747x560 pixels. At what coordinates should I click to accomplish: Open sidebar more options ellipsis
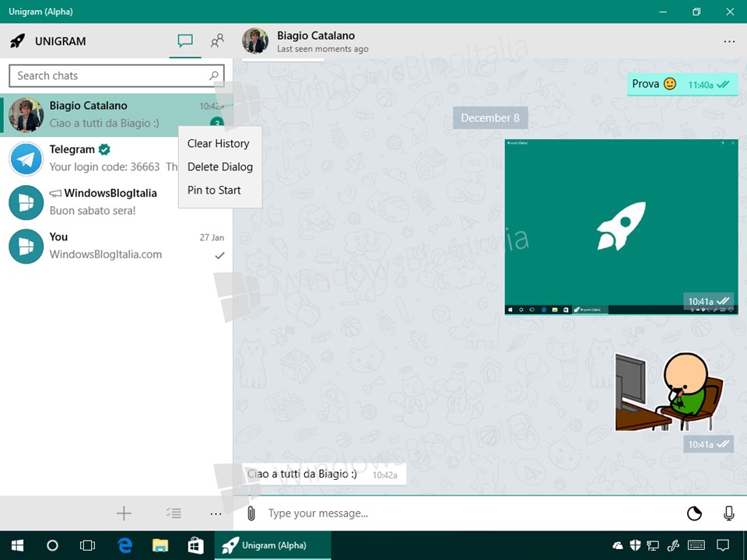[x=216, y=514]
